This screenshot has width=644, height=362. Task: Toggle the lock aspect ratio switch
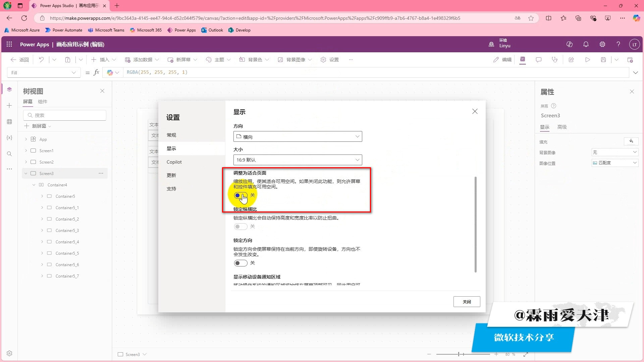tap(240, 227)
